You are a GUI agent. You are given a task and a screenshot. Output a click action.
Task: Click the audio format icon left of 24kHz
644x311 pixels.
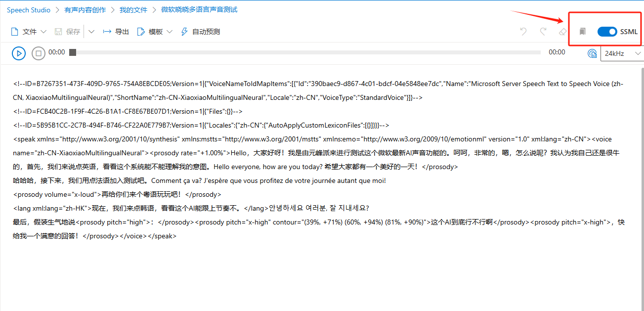click(x=592, y=53)
